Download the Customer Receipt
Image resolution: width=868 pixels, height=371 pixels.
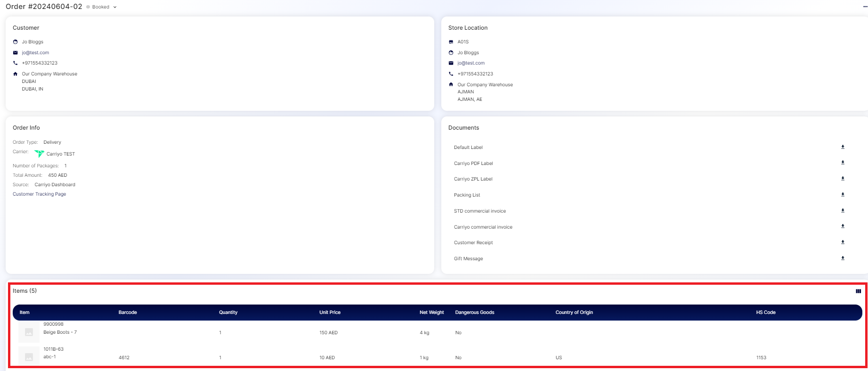(x=843, y=242)
